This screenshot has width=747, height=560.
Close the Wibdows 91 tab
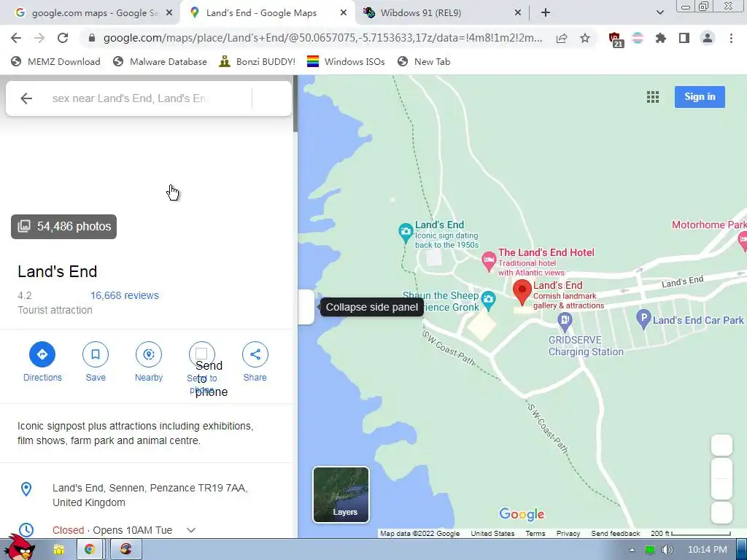coord(518,13)
